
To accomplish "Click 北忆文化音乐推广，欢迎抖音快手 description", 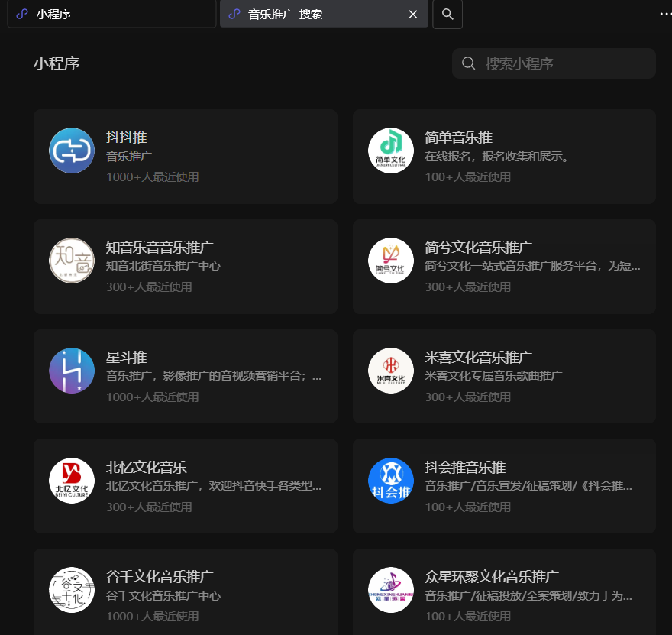I will [x=213, y=486].
